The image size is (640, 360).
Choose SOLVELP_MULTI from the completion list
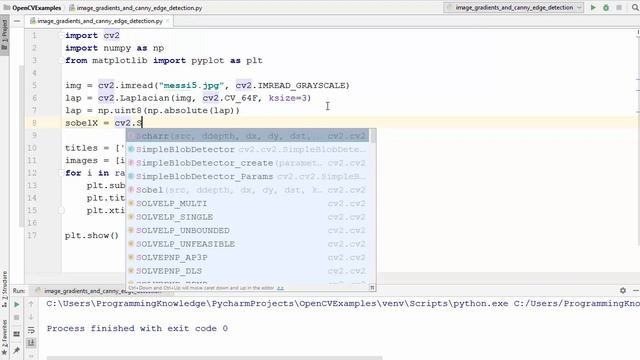coord(247,203)
